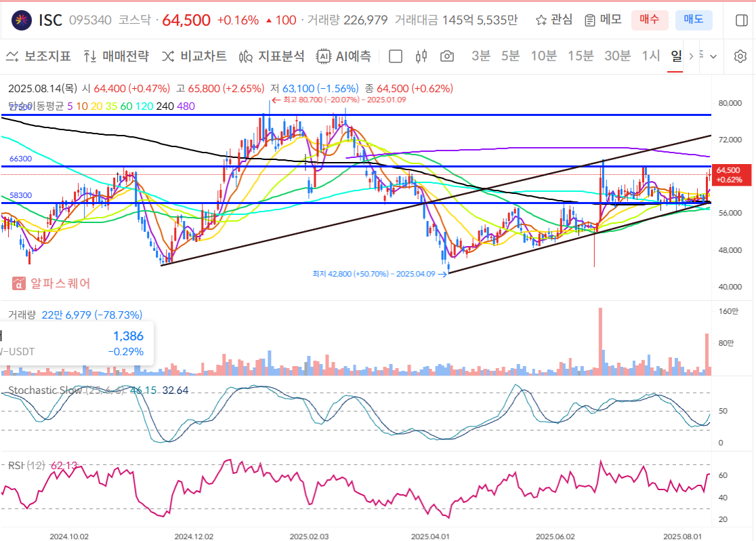756x541 pixels.
Task: Toggle the 5-period moving average label
Action: 69,106
